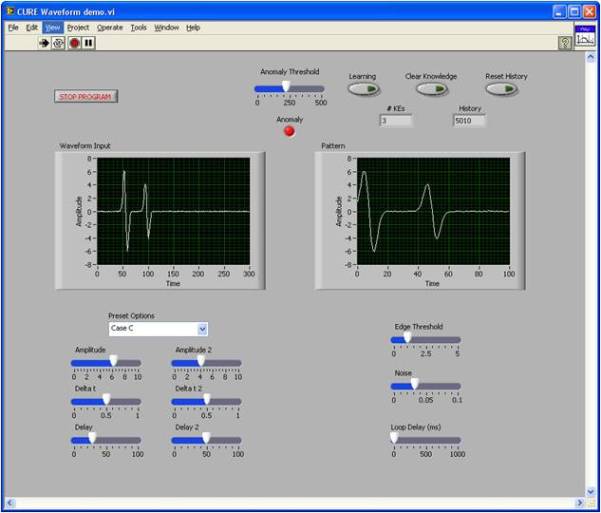Open the Tools menu
The width and height of the screenshot is (601, 513).
coord(138,27)
